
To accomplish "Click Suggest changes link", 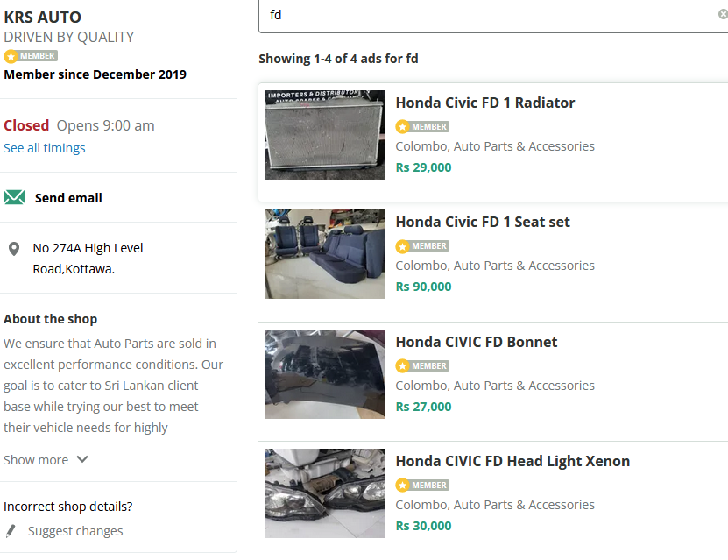I will point(75,531).
